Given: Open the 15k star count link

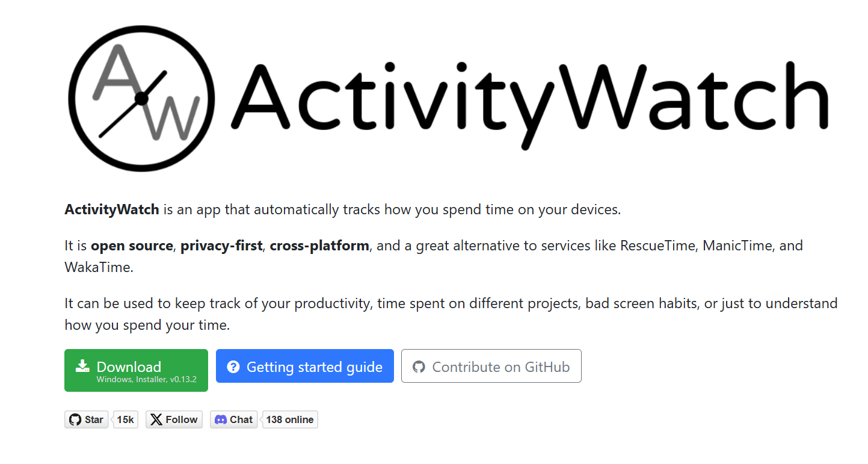Looking at the screenshot, I should pyautogui.click(x=125, y=419).
